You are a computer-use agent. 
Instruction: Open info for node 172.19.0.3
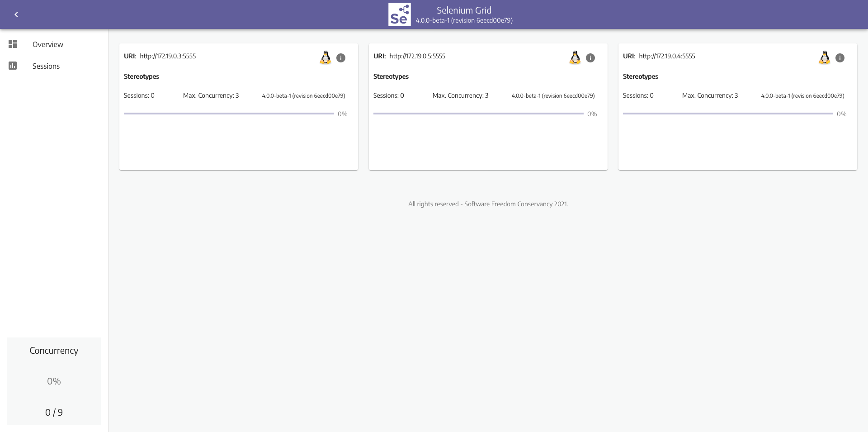341,58
